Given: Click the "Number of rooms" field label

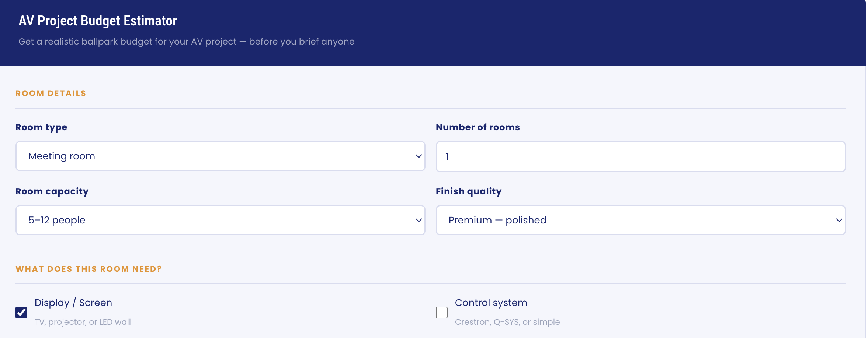Looking at the screenshot, I should pyautogui.click(x=478, y=127).
